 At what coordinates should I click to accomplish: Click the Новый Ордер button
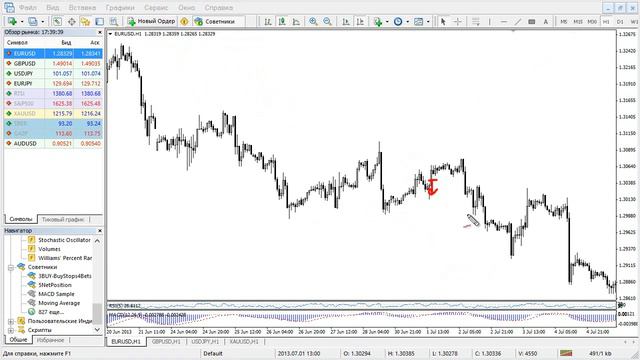pos(151,22)
